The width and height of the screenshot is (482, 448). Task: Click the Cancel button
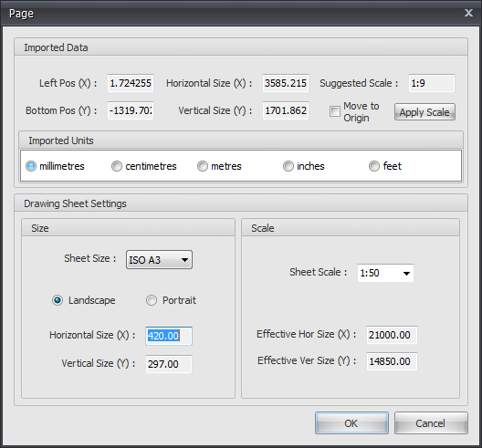click(x=431, y=423)
